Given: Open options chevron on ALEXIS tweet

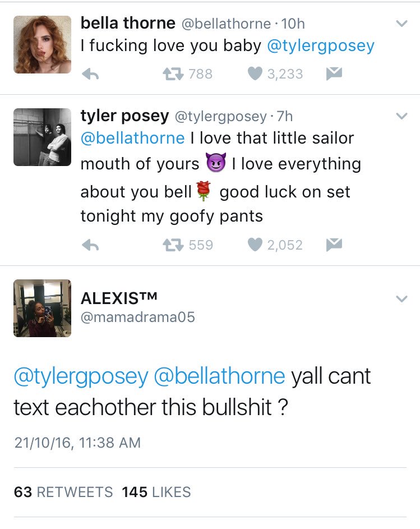Looking at the screenshot, I should point(401,299).
